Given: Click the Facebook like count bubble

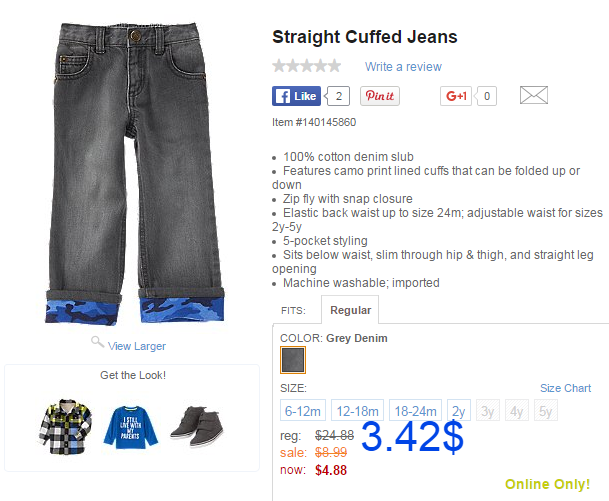Looking at the screenshot, I should 338,96.
